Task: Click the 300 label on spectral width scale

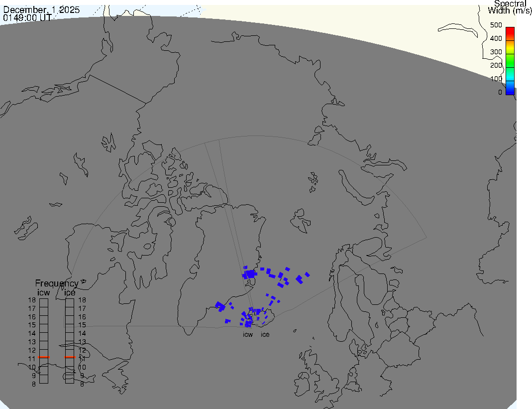Action: (x=496, y=52)
